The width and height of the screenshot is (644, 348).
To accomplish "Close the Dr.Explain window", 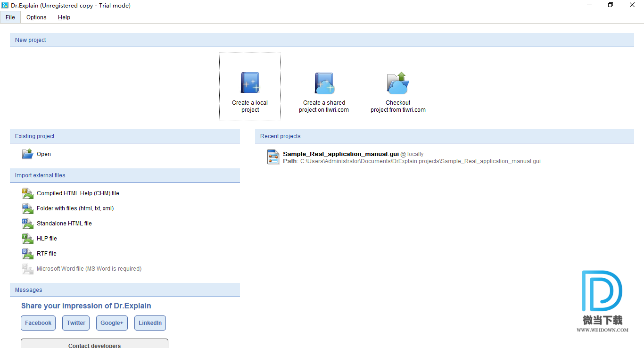I will pyautogui.click(x=632, y=5).
